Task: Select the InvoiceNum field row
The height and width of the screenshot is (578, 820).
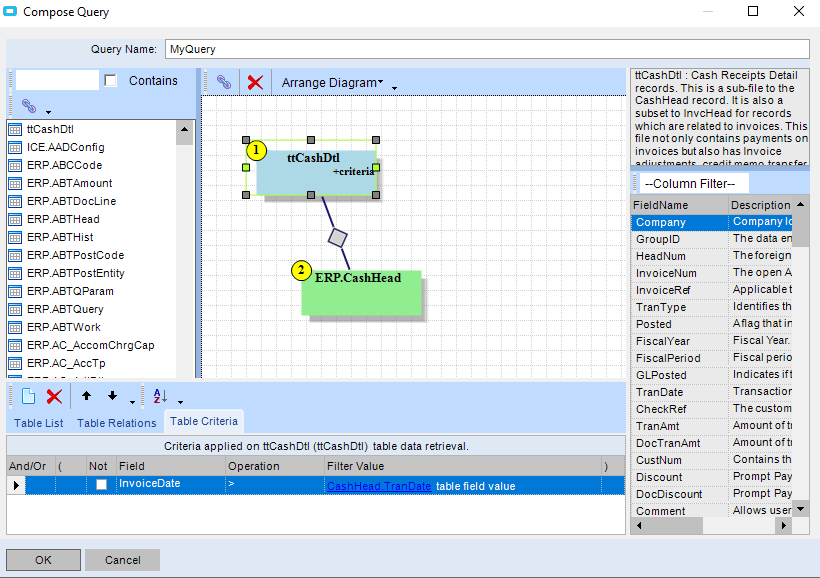Action: click(x=712, y=273)
